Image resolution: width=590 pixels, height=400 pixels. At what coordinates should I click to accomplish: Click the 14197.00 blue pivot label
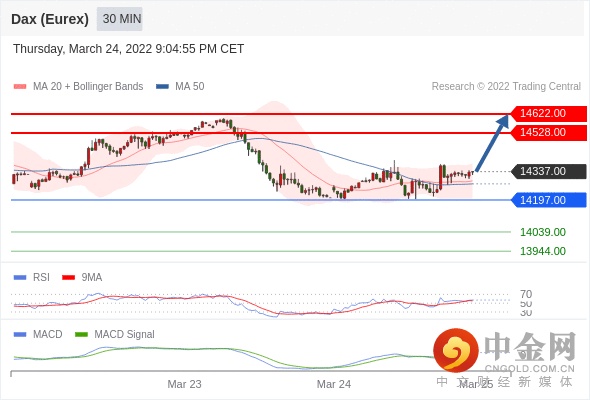[x=549, y=200]
